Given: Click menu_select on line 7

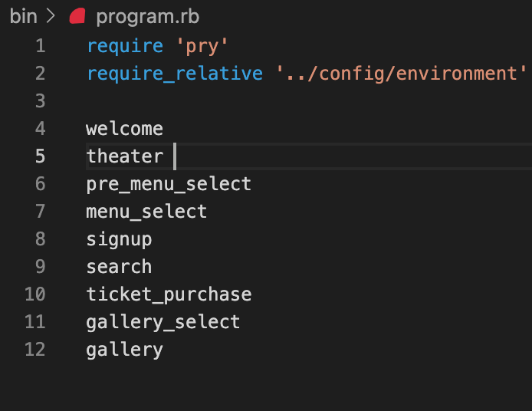Looking at the screenshot, I should tap(146, 212).
